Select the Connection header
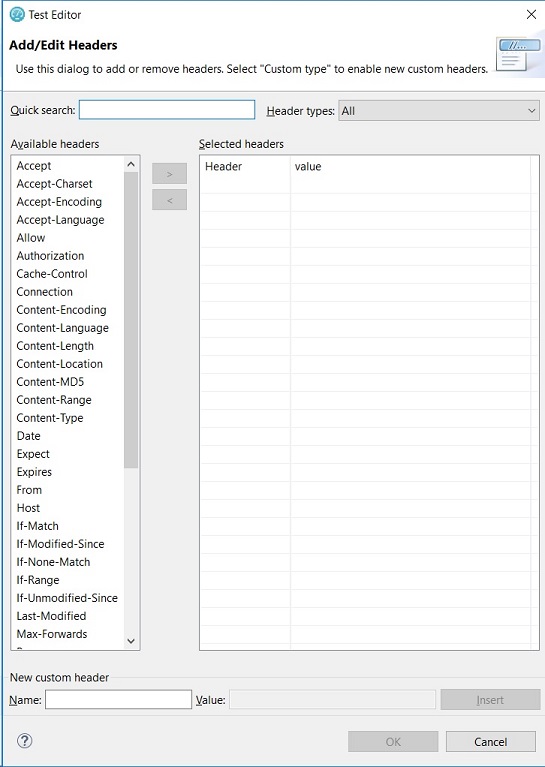Screen dimensions: 545x767 tap(45, 292)
